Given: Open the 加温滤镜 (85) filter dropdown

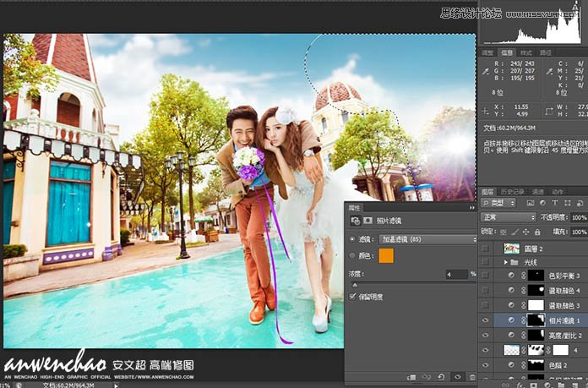Looking at the screenshot, I should [427, 239].
